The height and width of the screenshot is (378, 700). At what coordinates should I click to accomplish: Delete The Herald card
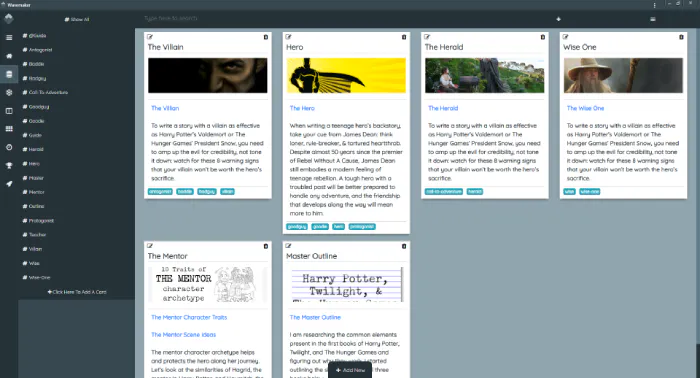pyautogui.click(x=543, y=37)
